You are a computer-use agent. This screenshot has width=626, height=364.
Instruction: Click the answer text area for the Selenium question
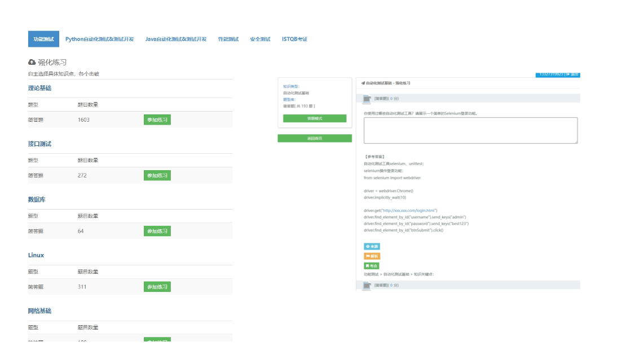pos(470,130)
